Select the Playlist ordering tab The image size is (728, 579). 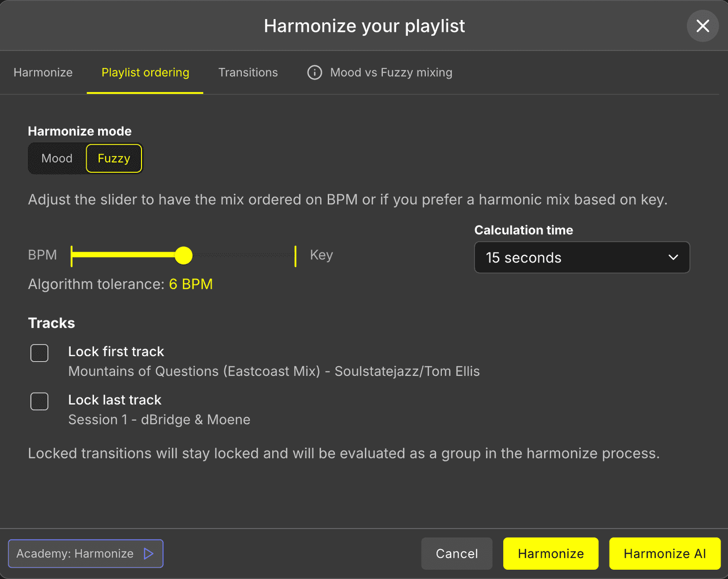(145, 72)
